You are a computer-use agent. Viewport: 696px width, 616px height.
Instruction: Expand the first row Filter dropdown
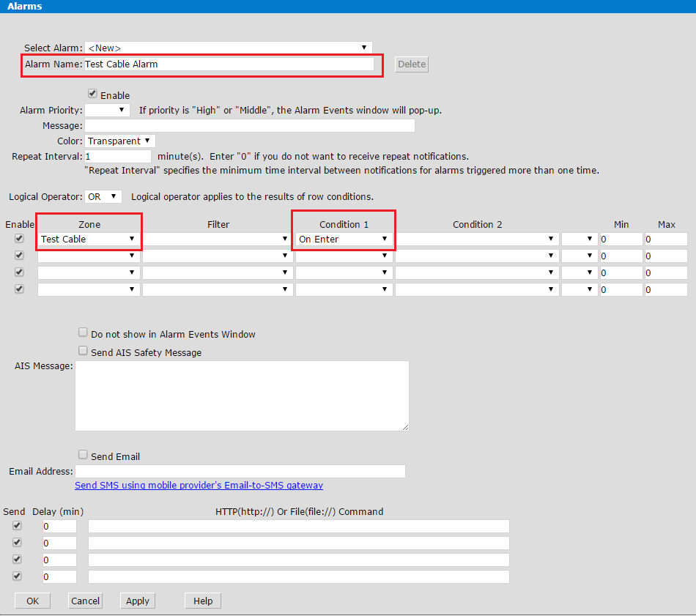click(x=217, y=240)
